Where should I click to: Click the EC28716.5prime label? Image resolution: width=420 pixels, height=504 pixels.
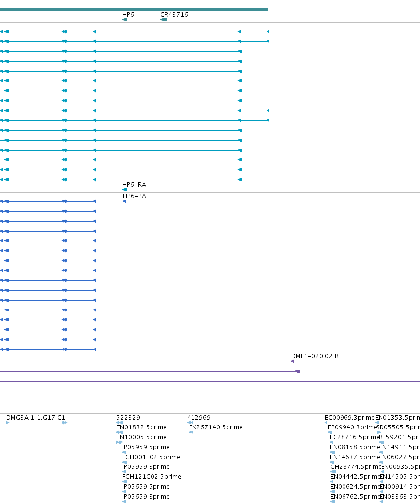[354, 437]
